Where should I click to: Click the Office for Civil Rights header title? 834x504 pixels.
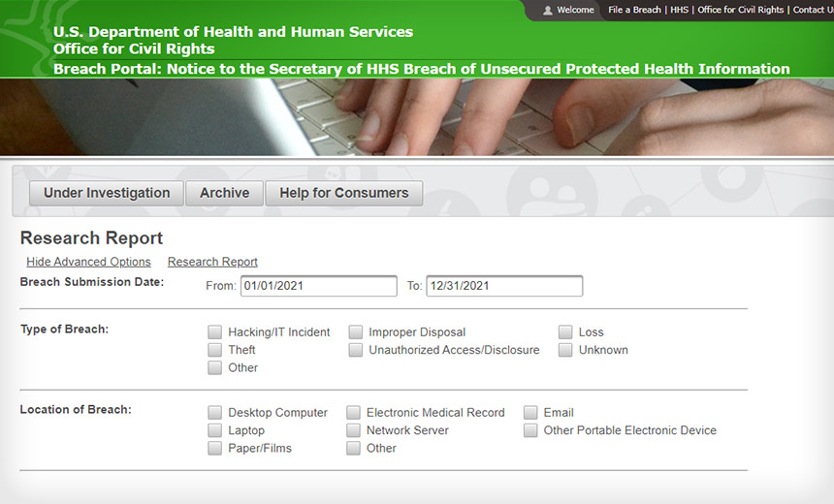pos(134,48)
